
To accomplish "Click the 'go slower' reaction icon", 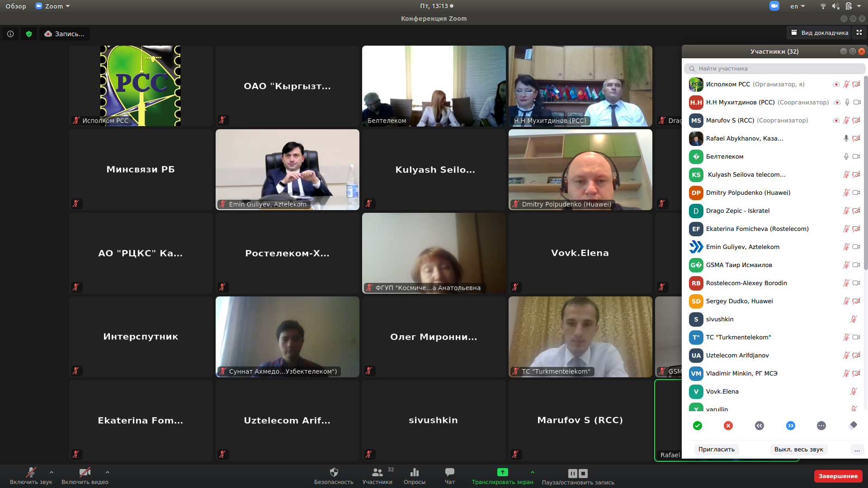I will 759,426.
